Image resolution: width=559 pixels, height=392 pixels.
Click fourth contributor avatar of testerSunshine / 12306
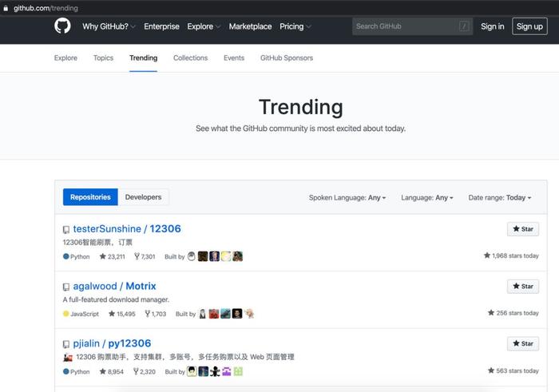coord(226,256)
